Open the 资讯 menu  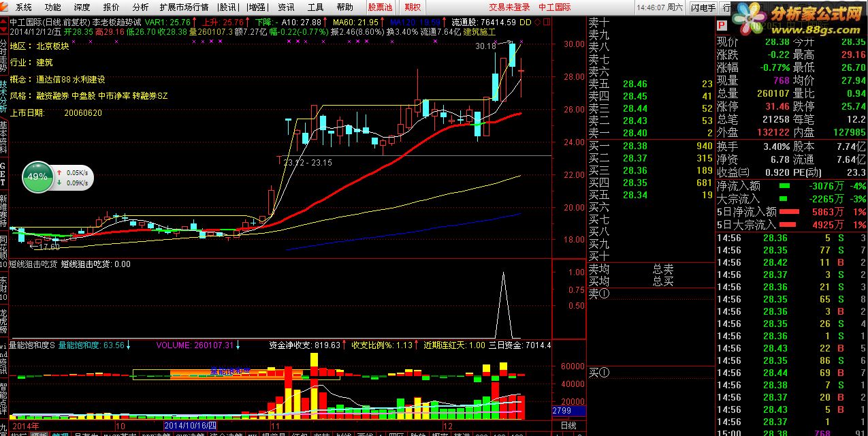click(x=286, y=7)
